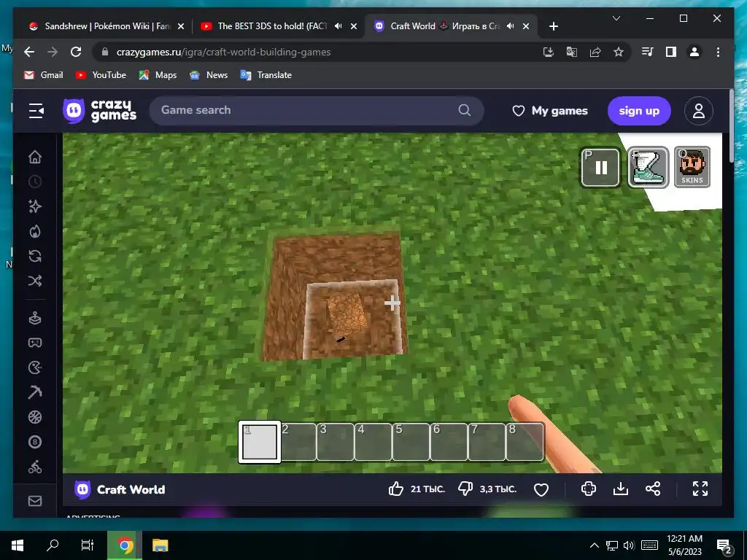This screenshot has height=560, width=747.
Task: Like the game with thumbs up
Action: tap(396, 489)
